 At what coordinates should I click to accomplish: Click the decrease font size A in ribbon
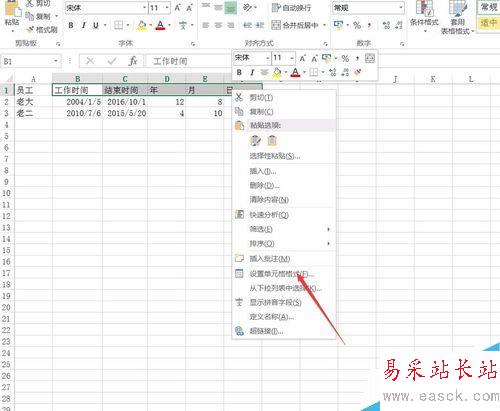click(x=189, y=8)
